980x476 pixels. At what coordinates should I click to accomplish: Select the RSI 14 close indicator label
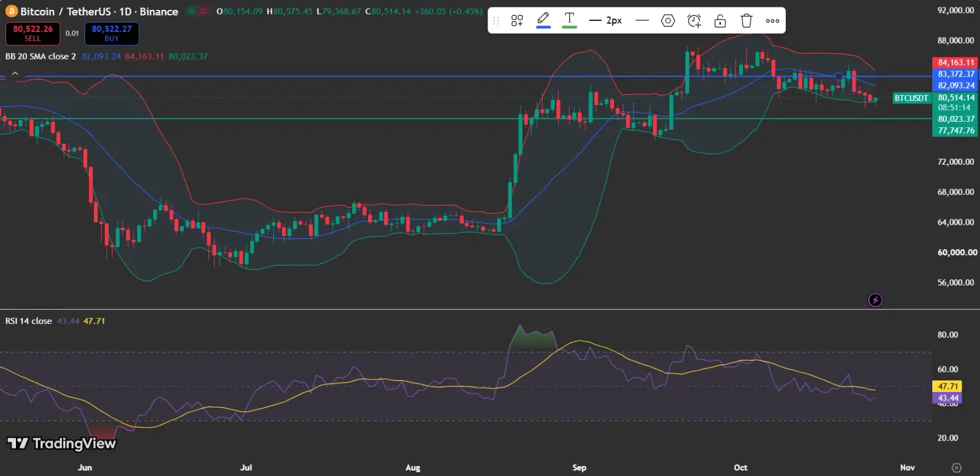coord(29,321)
